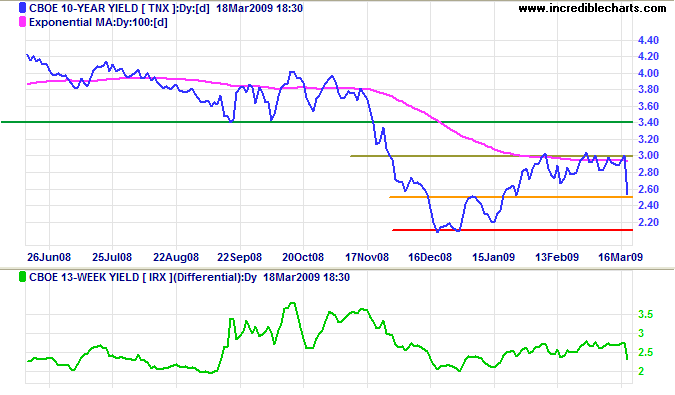The image size is (675, 395).
Task: Click the top panel 18Mar2009 18:30 timestamp
Action: pyautogui.click(x=260, y=8)
